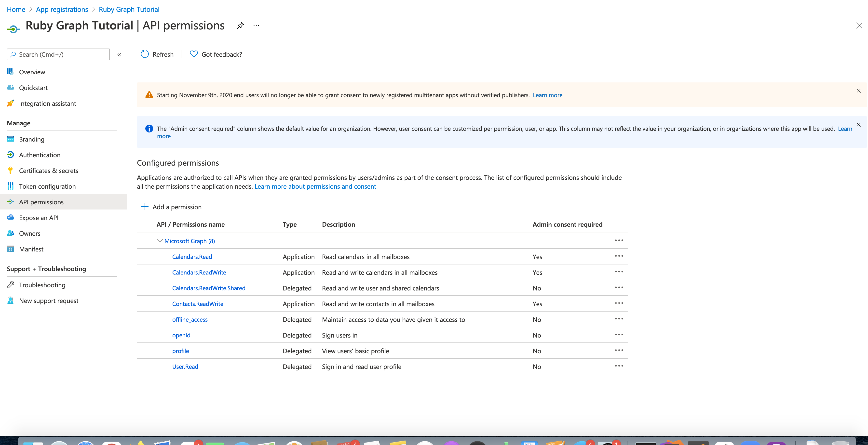Select Certificates & secrets in the Manage section
868x445 pixels.
(49, 170)
